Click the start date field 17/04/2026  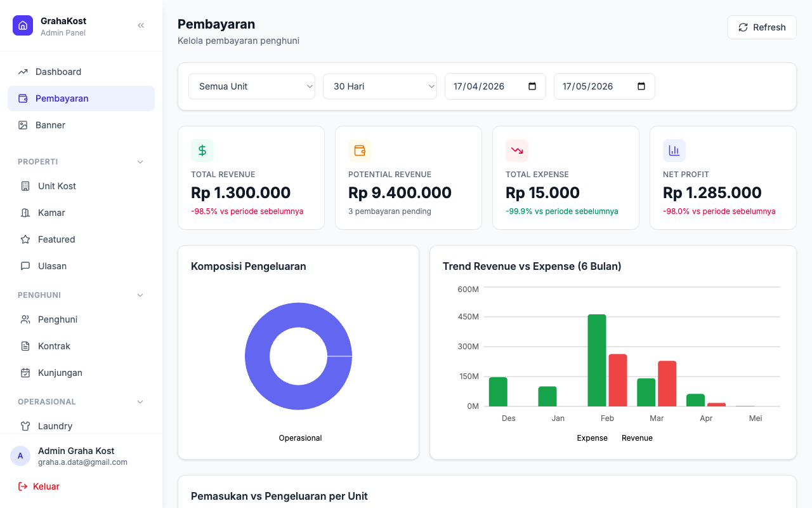point(495,86)
